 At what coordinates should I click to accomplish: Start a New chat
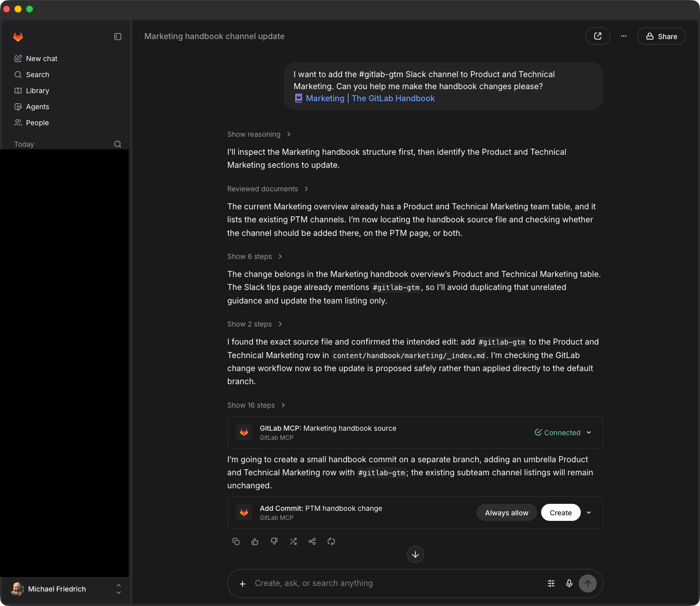(x=36, y=59)
